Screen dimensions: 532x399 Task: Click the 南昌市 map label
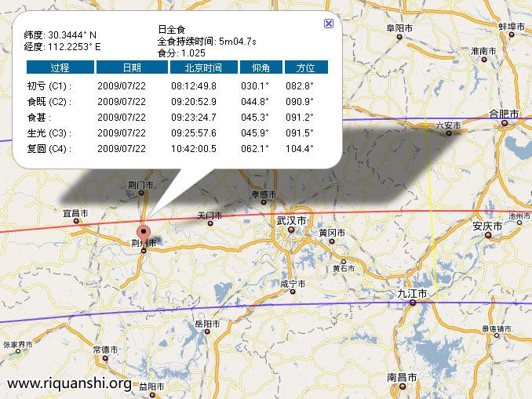402,377
